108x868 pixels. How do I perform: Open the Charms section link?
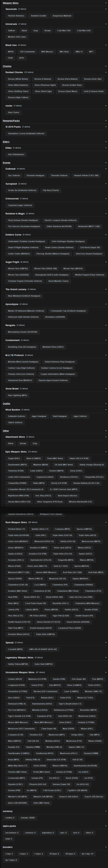pyautogui.click(x=7, y=66)
